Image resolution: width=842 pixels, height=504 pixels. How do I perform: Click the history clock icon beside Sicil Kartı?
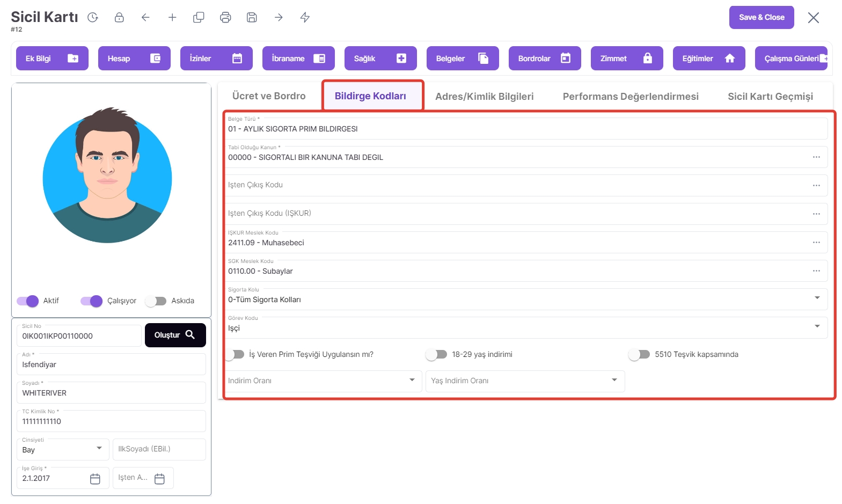pos(93,18)
